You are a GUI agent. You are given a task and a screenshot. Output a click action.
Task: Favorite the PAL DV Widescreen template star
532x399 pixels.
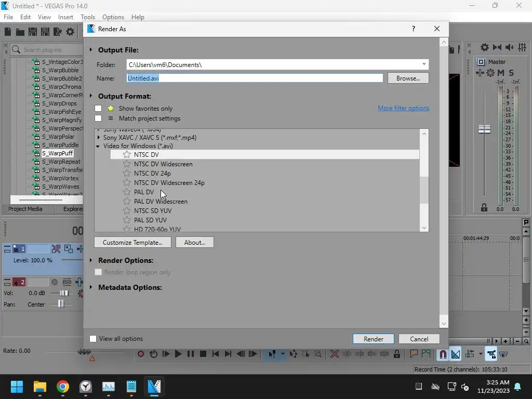coord(127,201)
